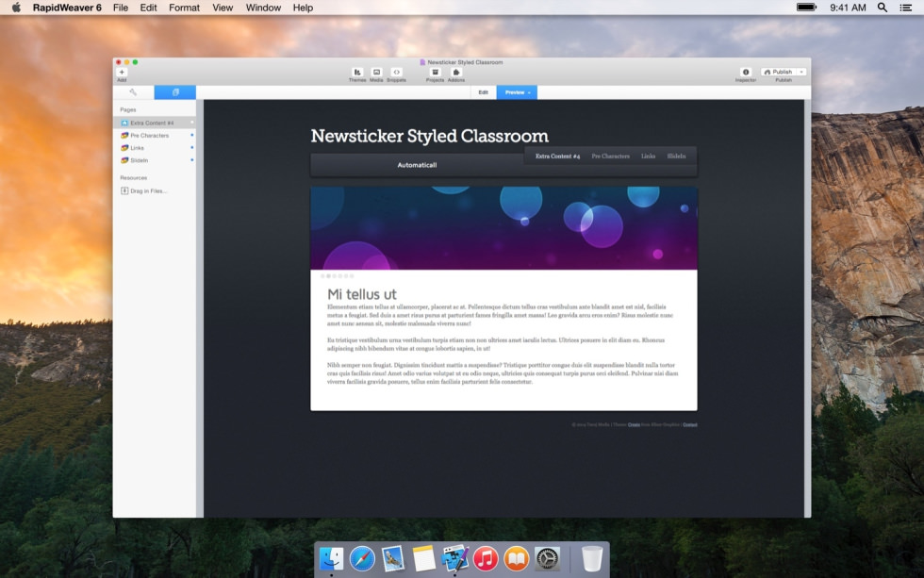The height and width of the screenshot is (578, 924).
Task: Open iBooks from the Dock
Action: [x=517, y=558]
